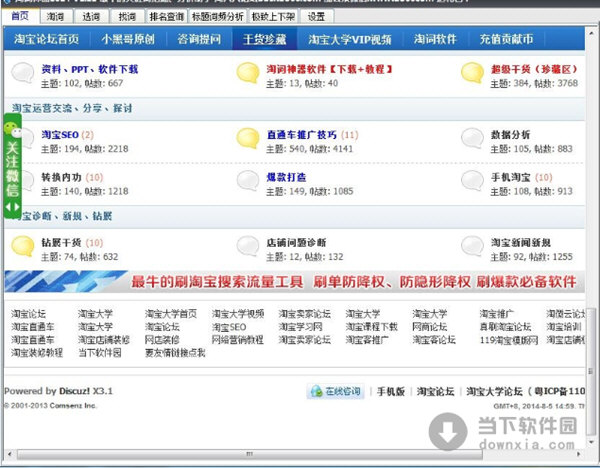
Task: Open the 钻展干货 forum
Action: [x=61, y=243]
